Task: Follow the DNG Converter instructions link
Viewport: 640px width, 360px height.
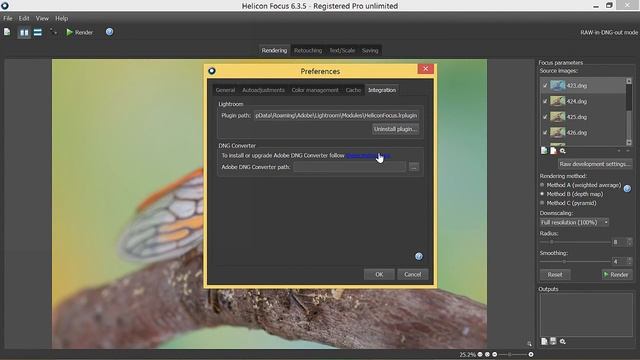Action: point(368,156)
